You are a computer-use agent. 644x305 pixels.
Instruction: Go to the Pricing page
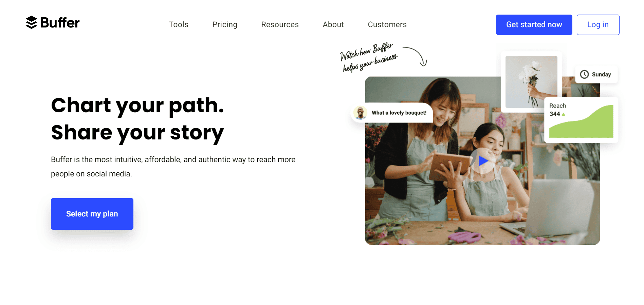pos(225,24)
